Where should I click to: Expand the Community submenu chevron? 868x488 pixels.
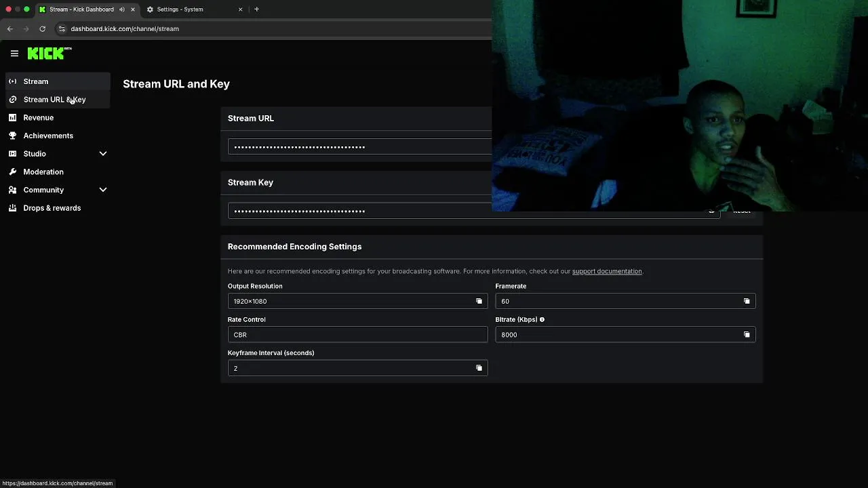[103, 190]
